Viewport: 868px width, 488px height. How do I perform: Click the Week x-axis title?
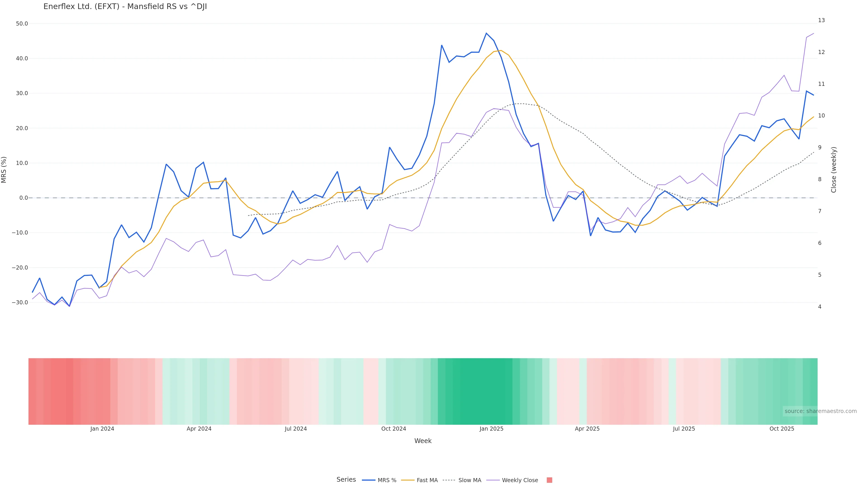pyautogui.click(x=422, y=441)
